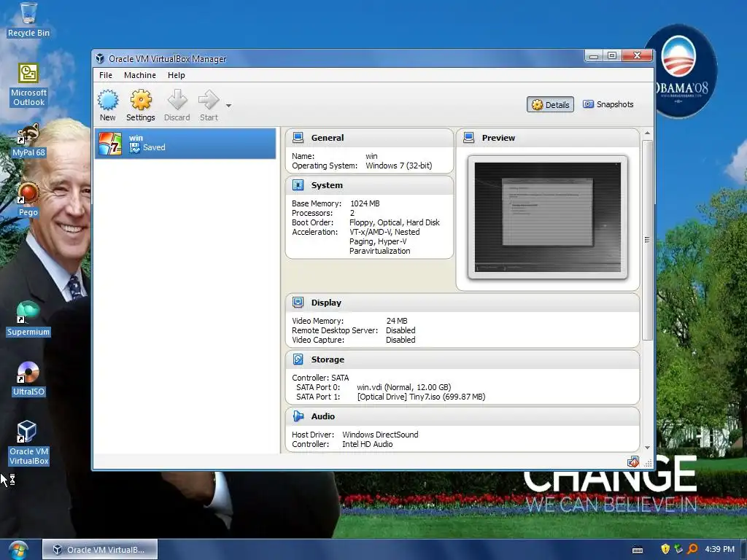Click the System section chip icon
Image resolution: width=747 pixels, height=560 pixels.
click(298, 185)
